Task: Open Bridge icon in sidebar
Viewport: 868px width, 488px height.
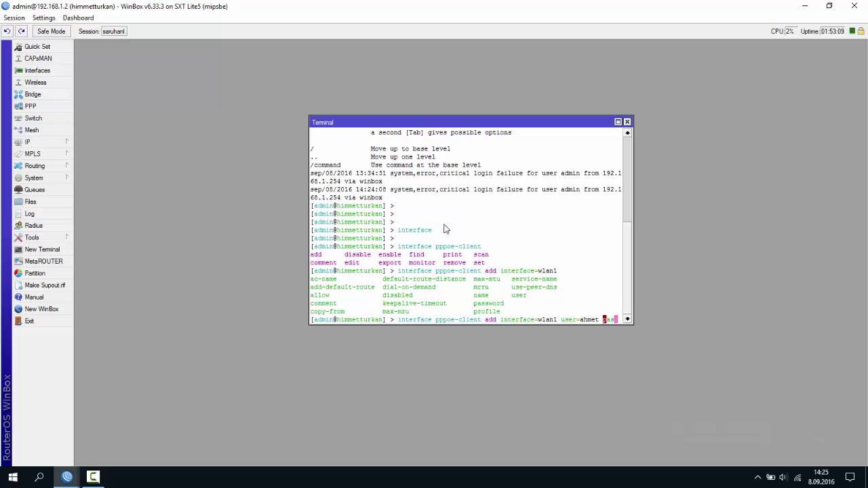Action: tap(18, 94)
